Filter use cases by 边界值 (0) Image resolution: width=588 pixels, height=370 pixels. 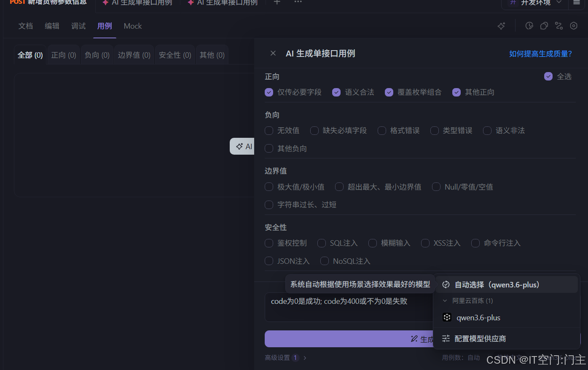[x=134, y=55]
